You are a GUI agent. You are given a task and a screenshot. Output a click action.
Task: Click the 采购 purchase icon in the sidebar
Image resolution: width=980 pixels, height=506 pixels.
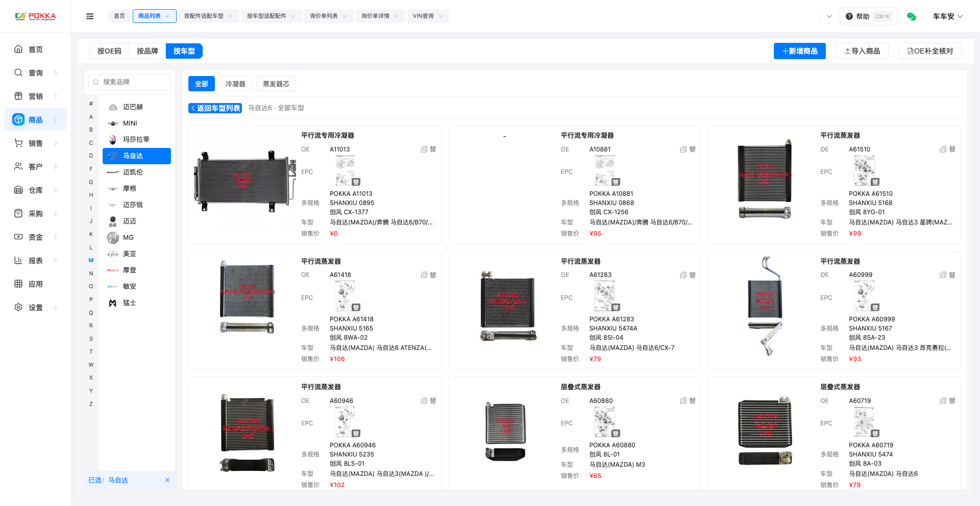tap(18, 213)
